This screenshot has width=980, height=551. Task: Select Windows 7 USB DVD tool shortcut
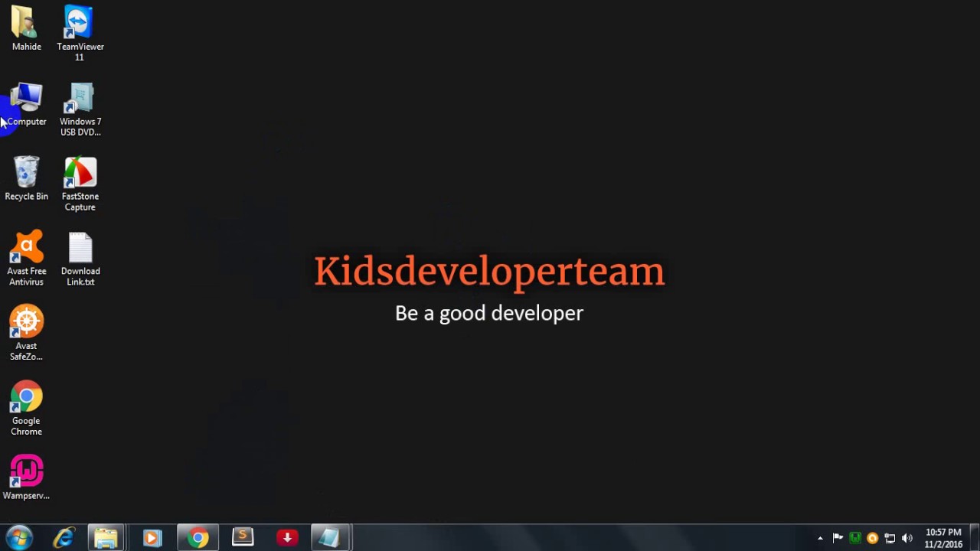(x=80, y=109)
